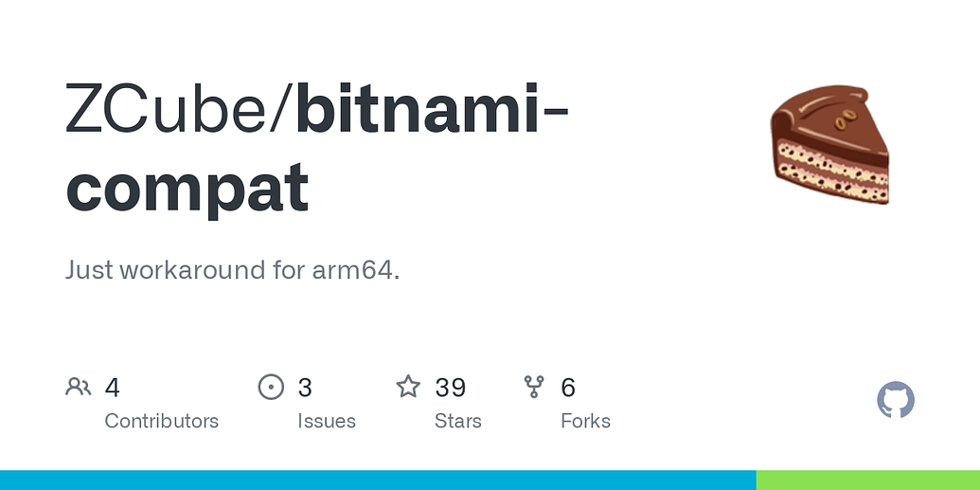980x490 pixels.
Task: Click the Forks label
Action: [x=585, y=421]
